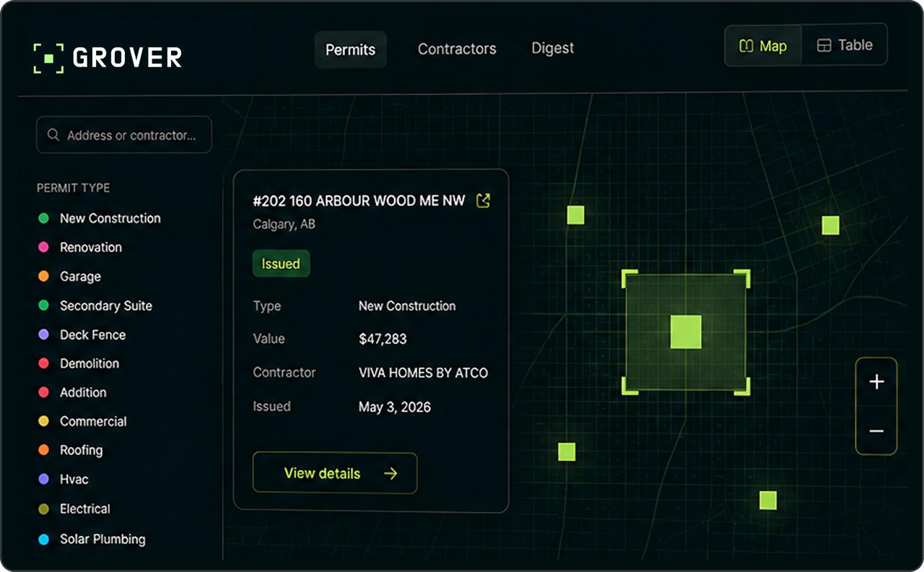Focus the Address or contractor search field
This screenshot has height=572, width=924.
pyautogui.click(x=124, y=135)
